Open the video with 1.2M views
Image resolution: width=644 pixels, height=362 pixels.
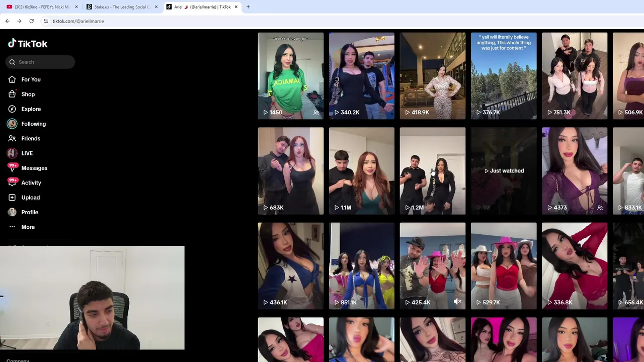coord(433,171)
